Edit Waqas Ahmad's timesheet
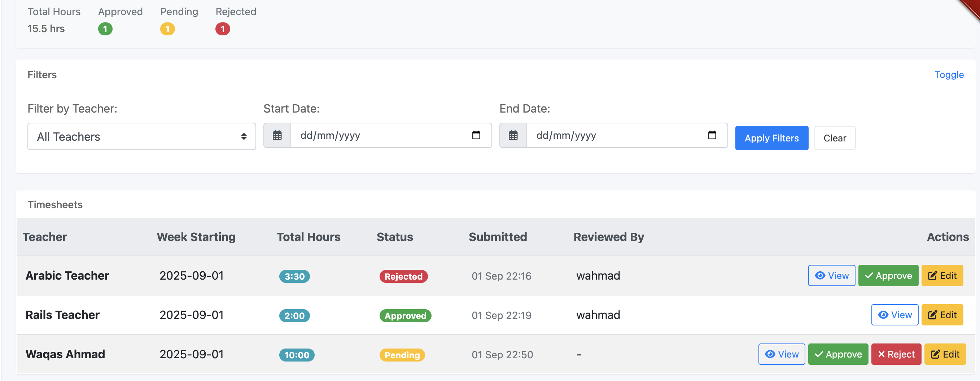The image size is (980, 381). point(945,354)
